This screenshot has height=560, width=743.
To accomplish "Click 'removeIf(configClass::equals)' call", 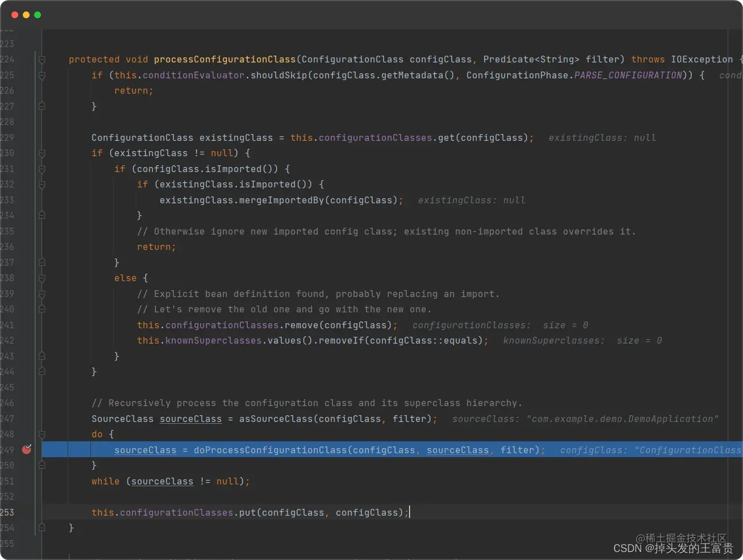I will [401, 340].
